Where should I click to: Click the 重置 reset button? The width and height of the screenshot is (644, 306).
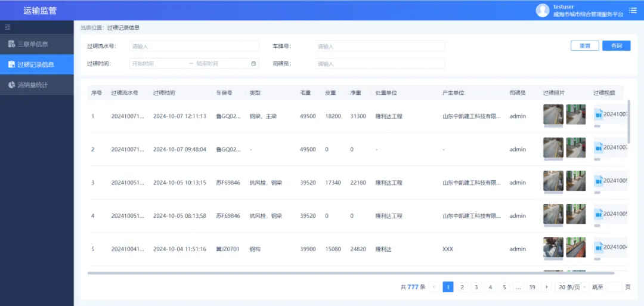click(x=584, y=46)
